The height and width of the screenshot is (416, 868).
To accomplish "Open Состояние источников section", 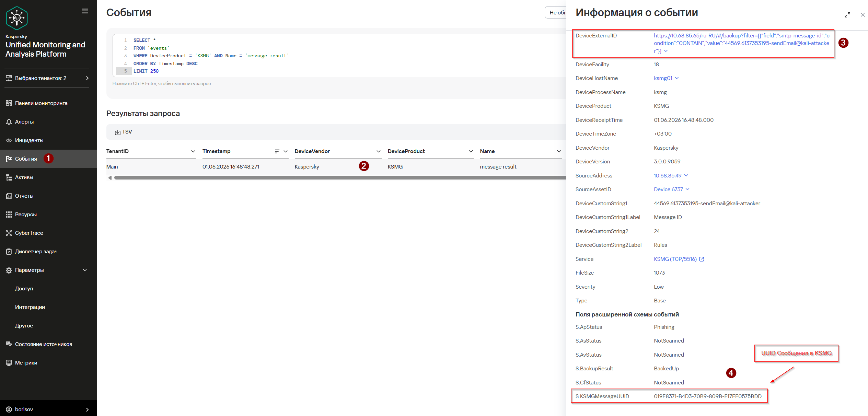I will pyautogui.click(x=44, y=344).
